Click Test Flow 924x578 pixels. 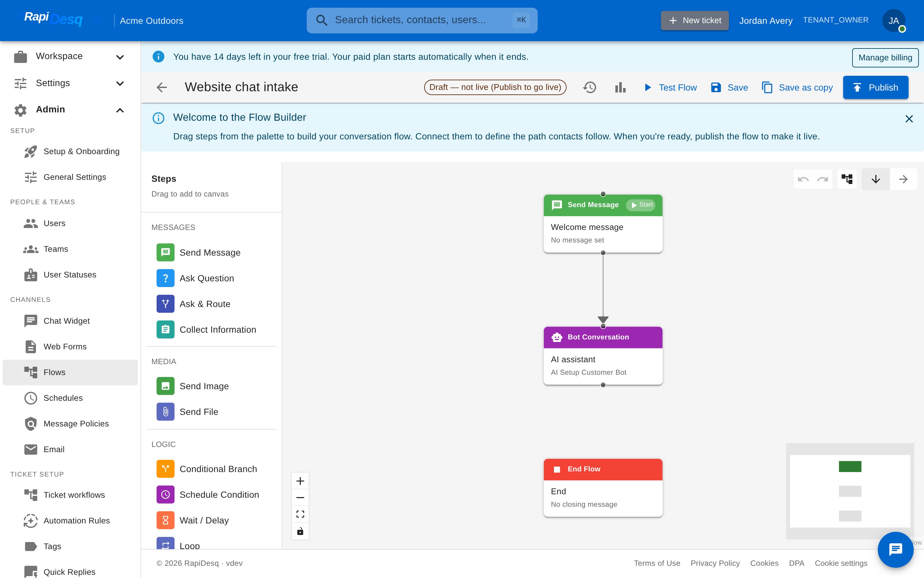(x=670, y=87)
